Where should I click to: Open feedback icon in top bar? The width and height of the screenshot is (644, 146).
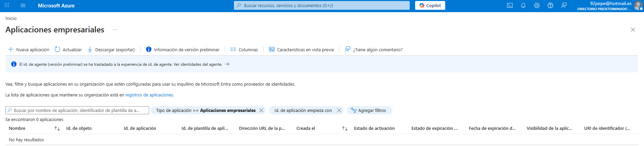564,5
